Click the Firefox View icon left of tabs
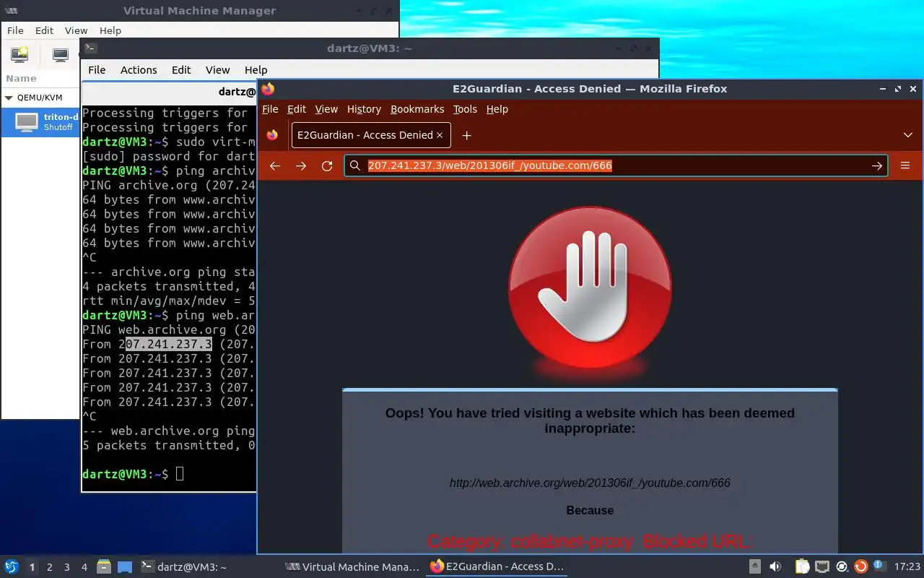924x578 pixels. coord(272,135)
